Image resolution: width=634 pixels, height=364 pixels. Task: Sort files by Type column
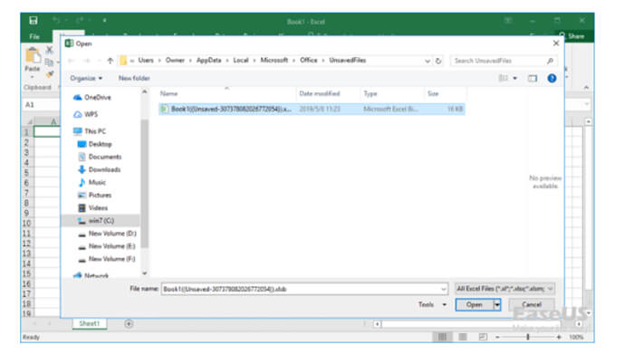tap(370, 93)
